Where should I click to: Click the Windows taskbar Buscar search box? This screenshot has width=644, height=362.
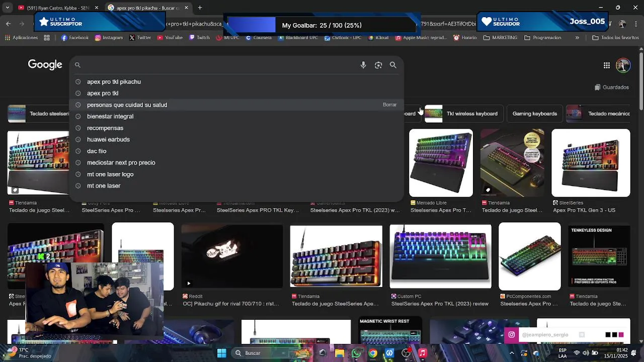[x=261, y=353]
